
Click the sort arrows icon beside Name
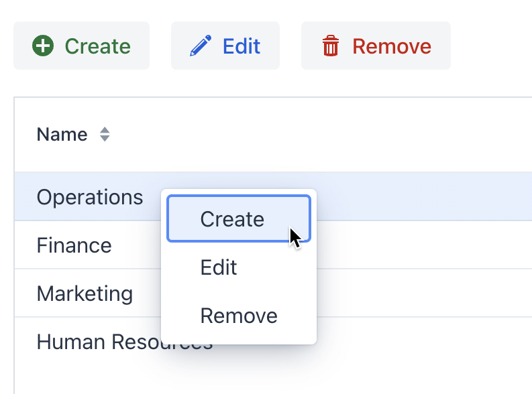pos(104,135)
